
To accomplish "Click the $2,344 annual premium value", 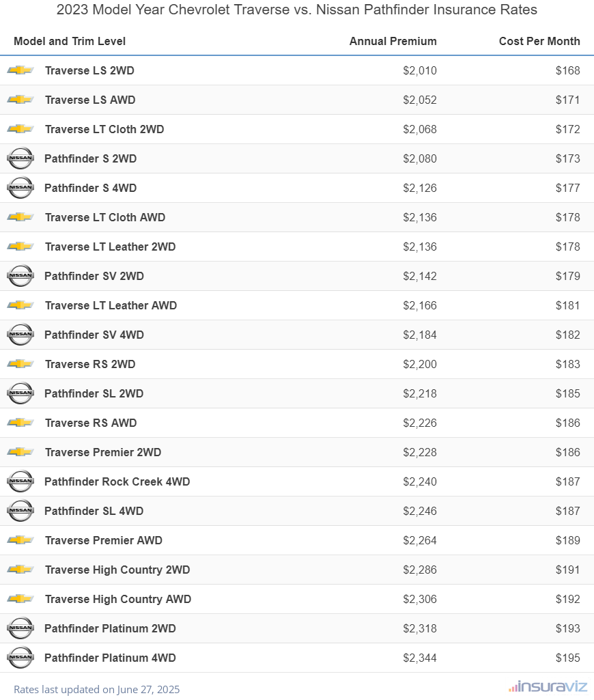I will [x=419, y=658].
